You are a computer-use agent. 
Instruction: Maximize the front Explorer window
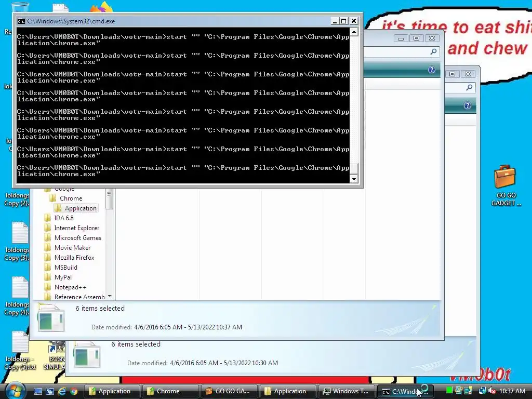[x=416, y=38]
